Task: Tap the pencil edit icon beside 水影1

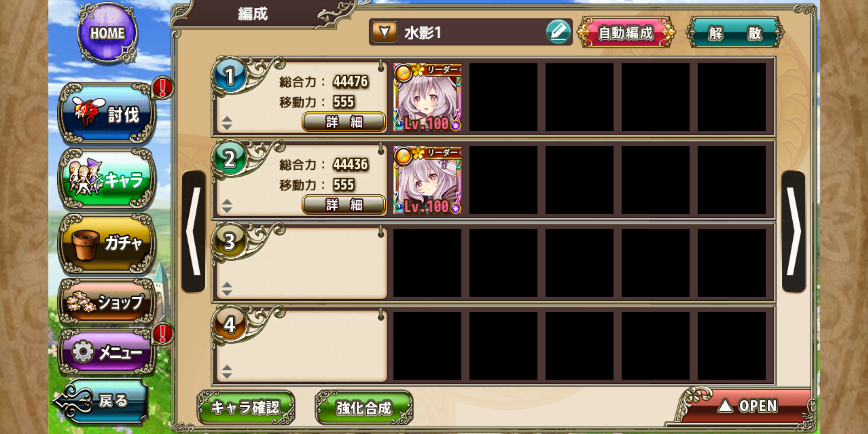Action: (558, 32)
